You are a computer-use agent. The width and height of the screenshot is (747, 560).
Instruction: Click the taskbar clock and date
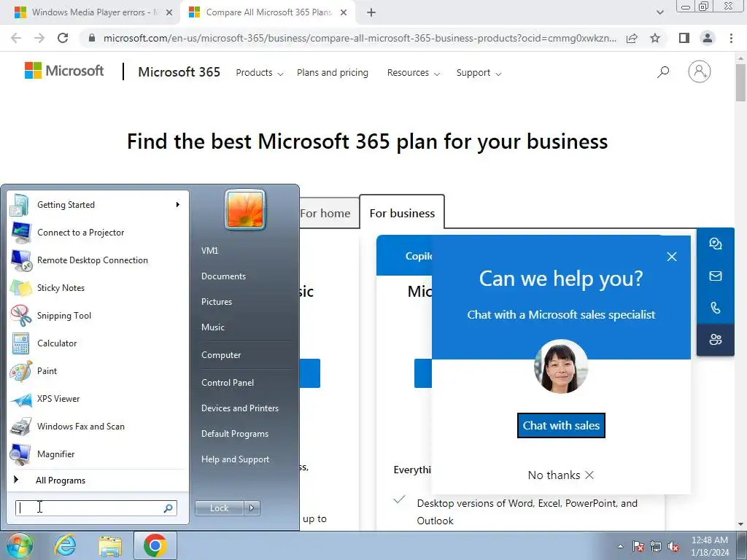[x=710, y=546]
